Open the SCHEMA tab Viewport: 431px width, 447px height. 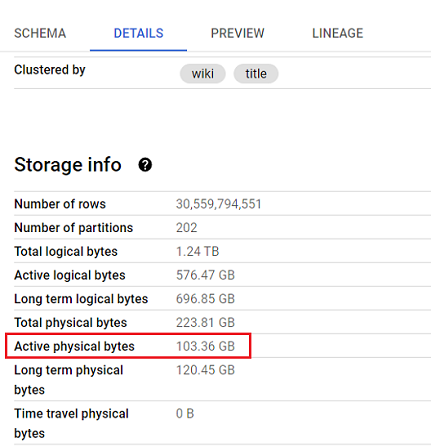click(x=40, y=33)
